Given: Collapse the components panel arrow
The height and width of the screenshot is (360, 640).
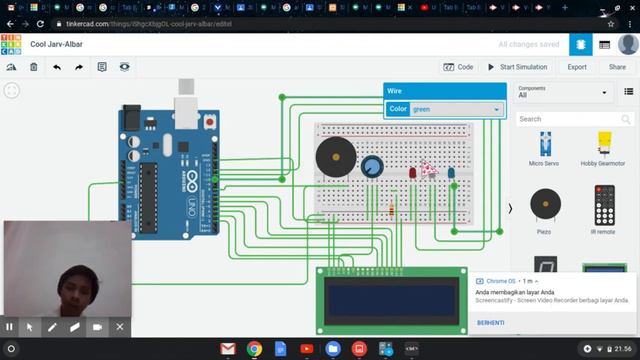Looking at the screenshot, I should pos(510,209).
